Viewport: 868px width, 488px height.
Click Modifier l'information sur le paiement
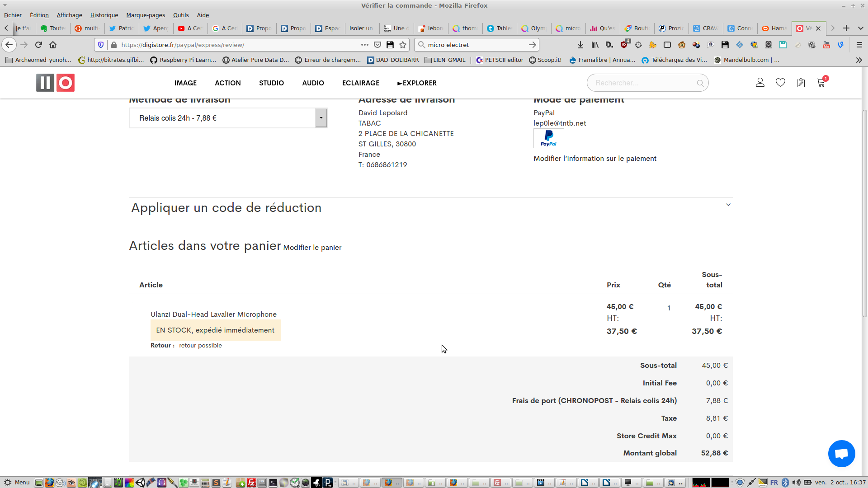coord(594,159)
